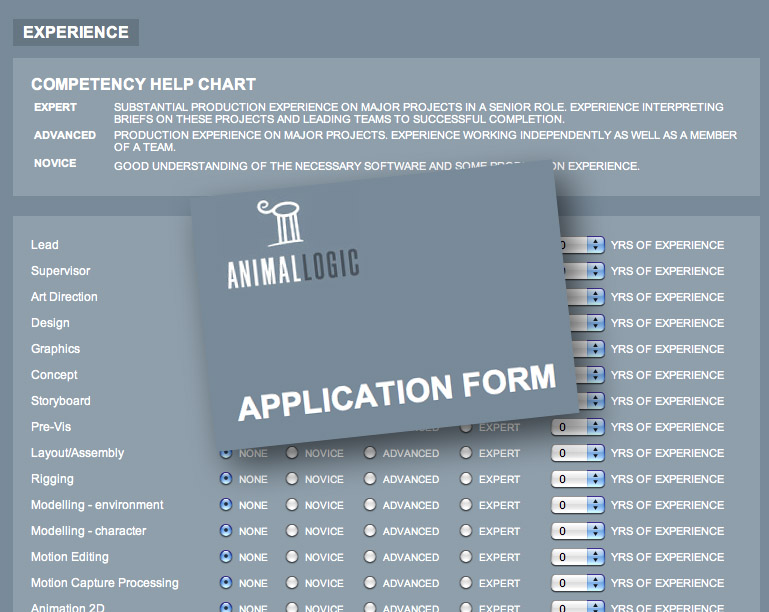Click the EXPERT label in help chart
This screenshot has height=612, width=769.
[x=55, y=107]
